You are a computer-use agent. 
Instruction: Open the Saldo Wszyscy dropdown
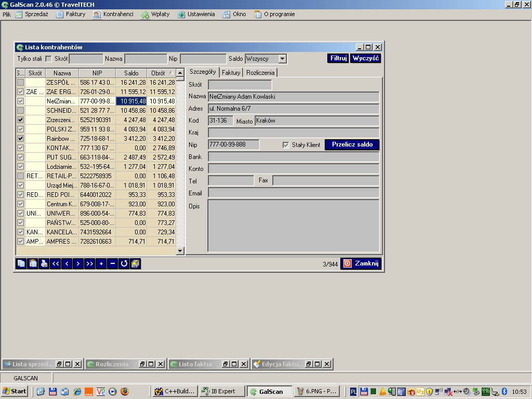[282, 59]
